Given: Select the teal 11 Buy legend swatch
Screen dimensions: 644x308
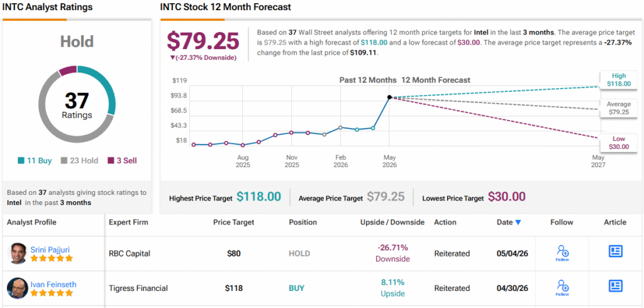Looking at the screenshot, I should [21, 161].
